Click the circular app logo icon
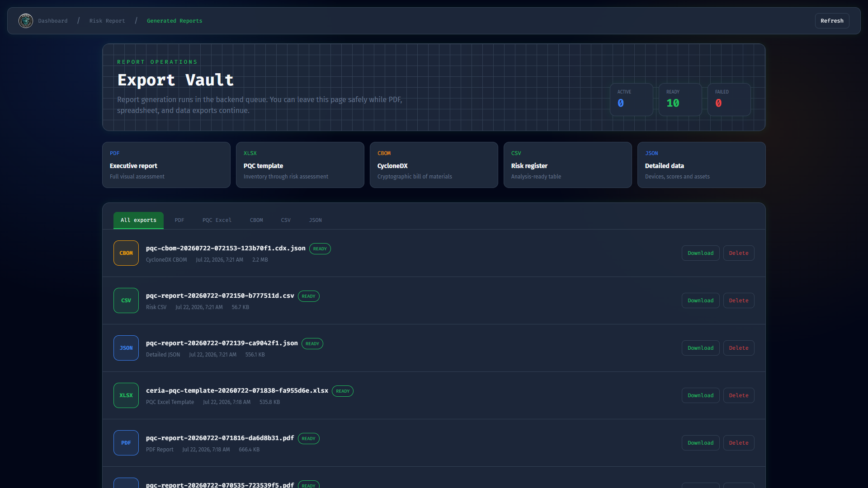Screen dimensions: 868x488 tap(26, 21)
